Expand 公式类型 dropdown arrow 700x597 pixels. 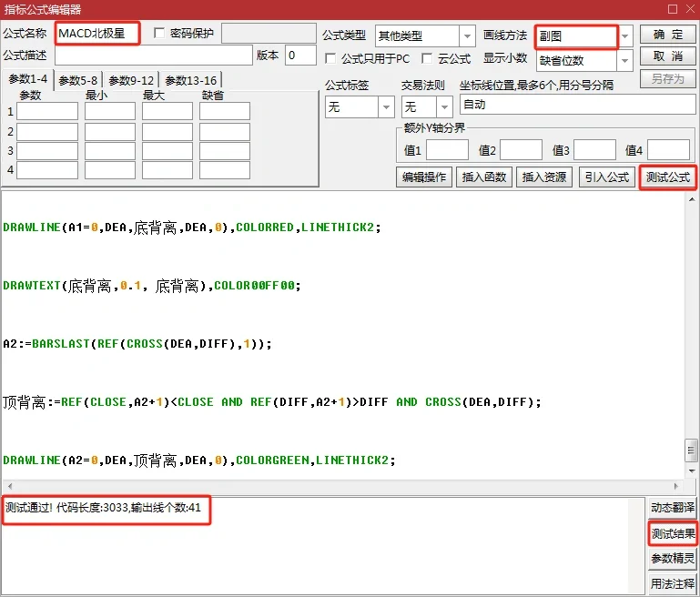467,36
